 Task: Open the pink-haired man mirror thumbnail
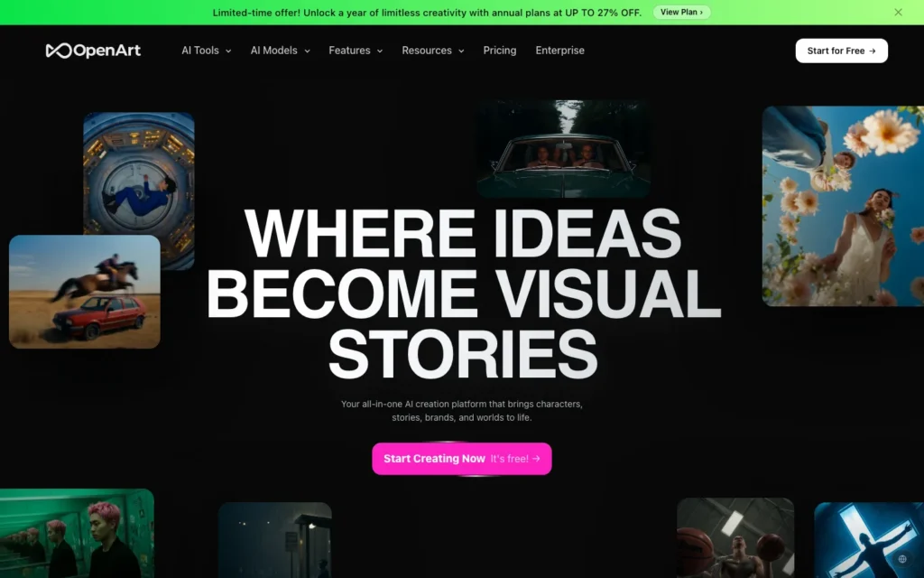coord(77,533)
